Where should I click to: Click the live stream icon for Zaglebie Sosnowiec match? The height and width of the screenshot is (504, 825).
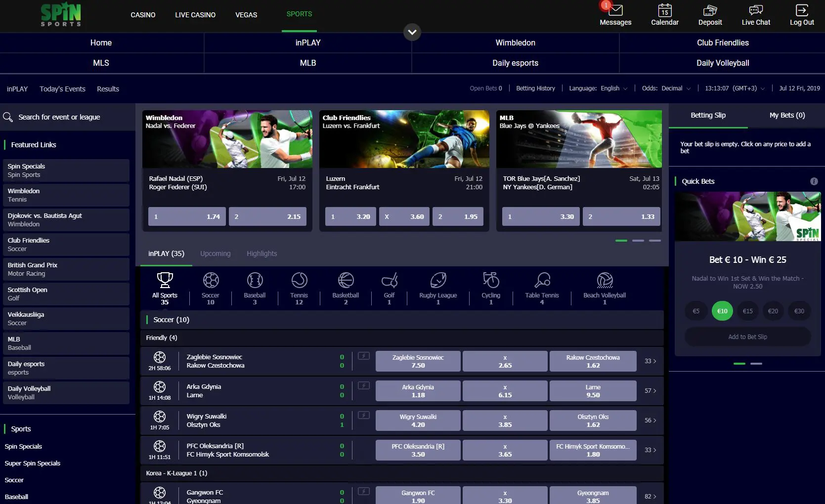[364, 356]
